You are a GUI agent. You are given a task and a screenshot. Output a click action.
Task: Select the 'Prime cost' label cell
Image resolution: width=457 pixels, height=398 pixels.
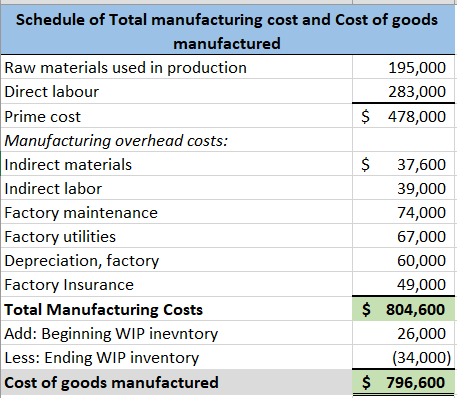[177, 116]
